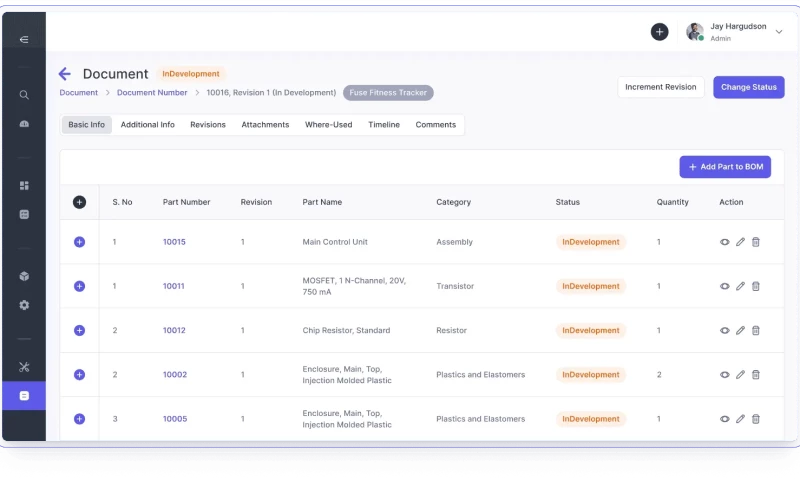Edit the Chip Resistor row pencil icon
Image resolution: width=800 pixels, height=480 pixels.
(x=740, y=331)
